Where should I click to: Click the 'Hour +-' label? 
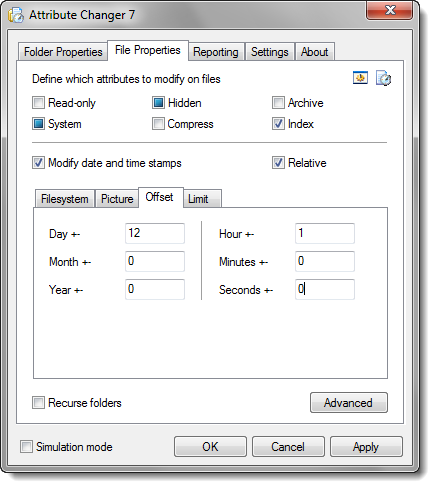236,234
